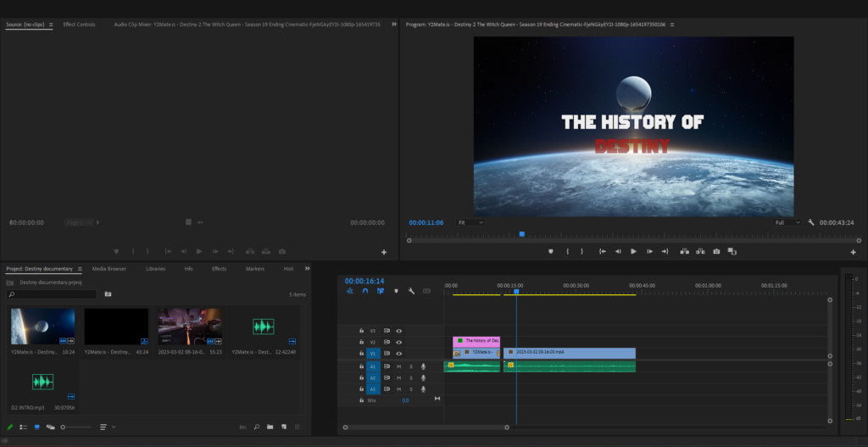
Task: Toggle Snap in the timeline
Action: pos(364,291)
